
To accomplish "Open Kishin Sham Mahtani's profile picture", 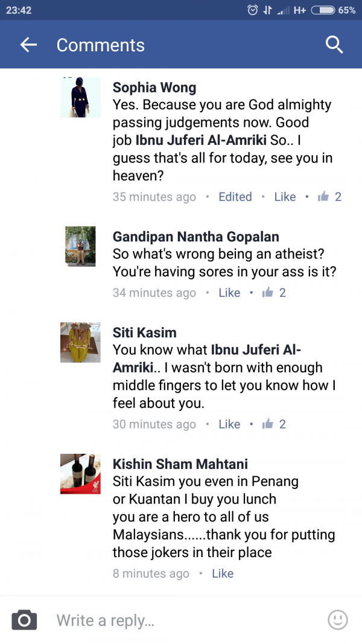I will 80,474.
